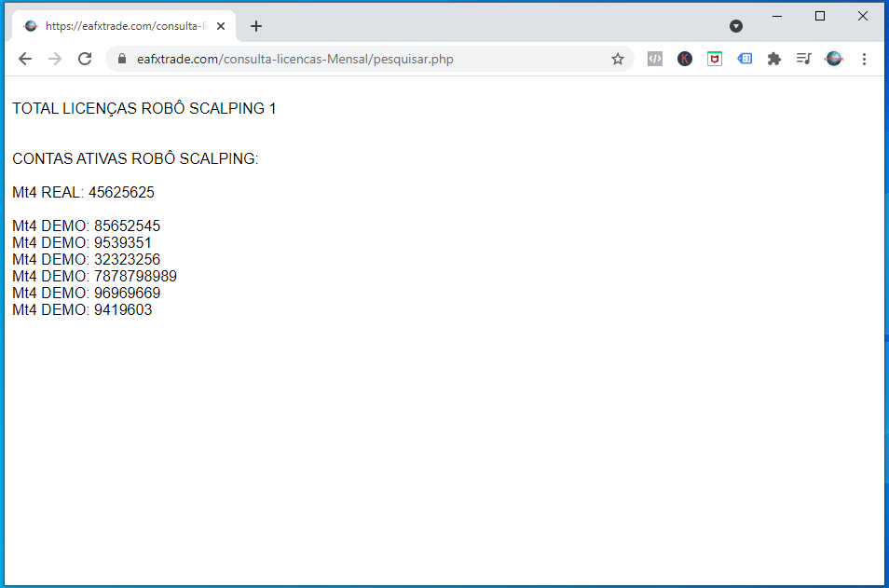Image resolution: width=889 pixels, height=588 pixels.
Task: Reload the current page
Action: click(x=85, y=59)
